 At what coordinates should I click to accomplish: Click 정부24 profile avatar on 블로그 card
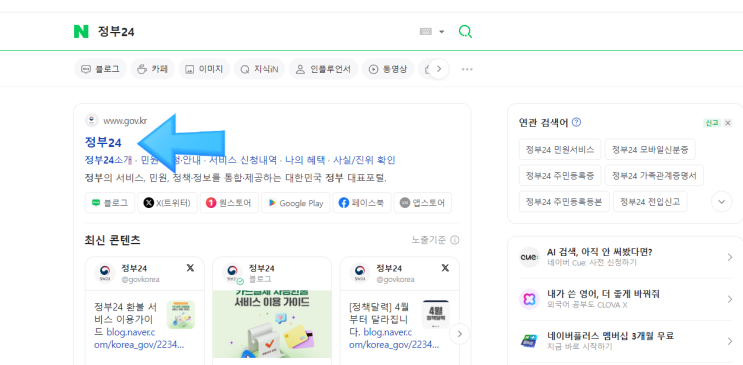[233, 273]
